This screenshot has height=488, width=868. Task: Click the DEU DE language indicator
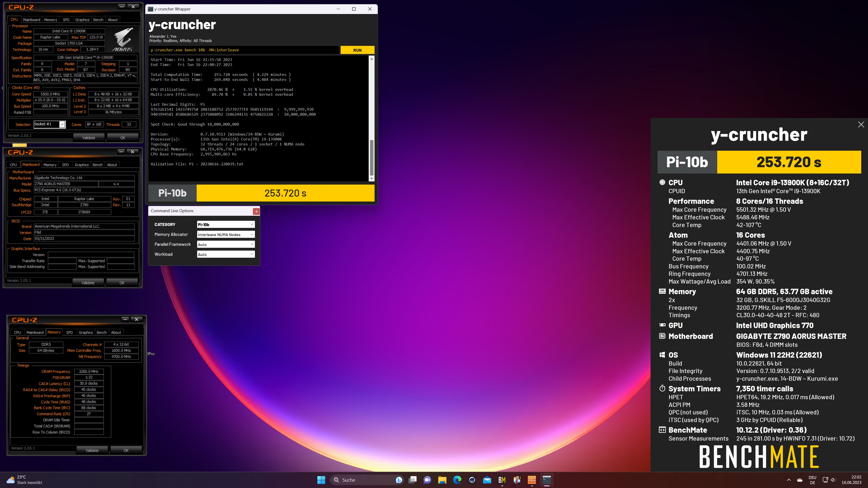[812, 480]
